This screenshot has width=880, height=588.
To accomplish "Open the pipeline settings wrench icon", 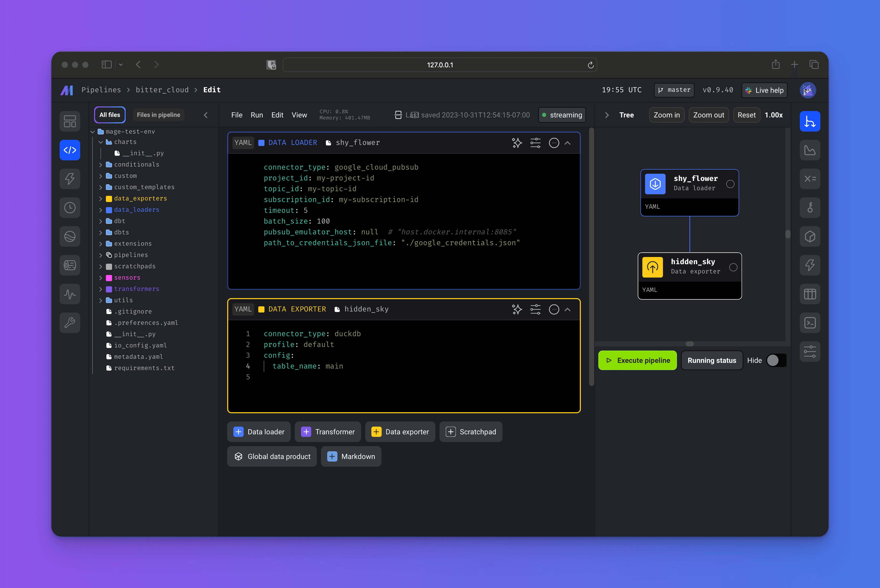I will point(70,323).
